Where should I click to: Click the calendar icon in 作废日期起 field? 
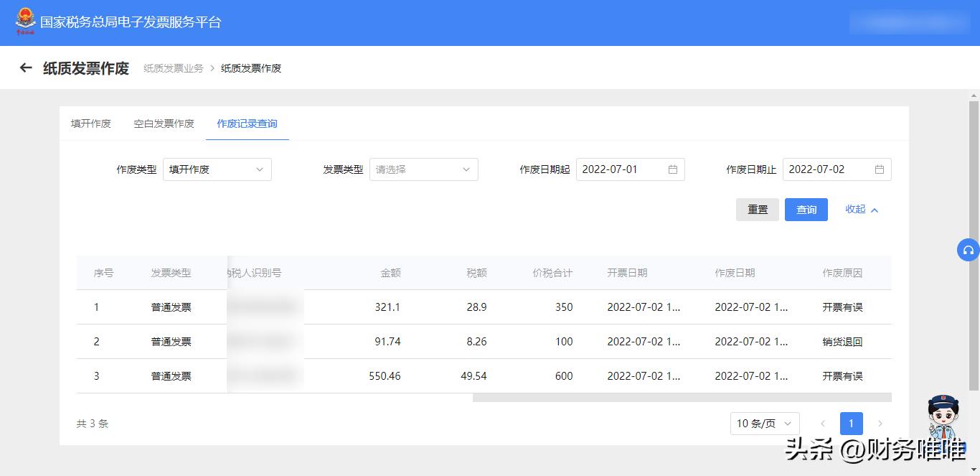click(672, 169)
